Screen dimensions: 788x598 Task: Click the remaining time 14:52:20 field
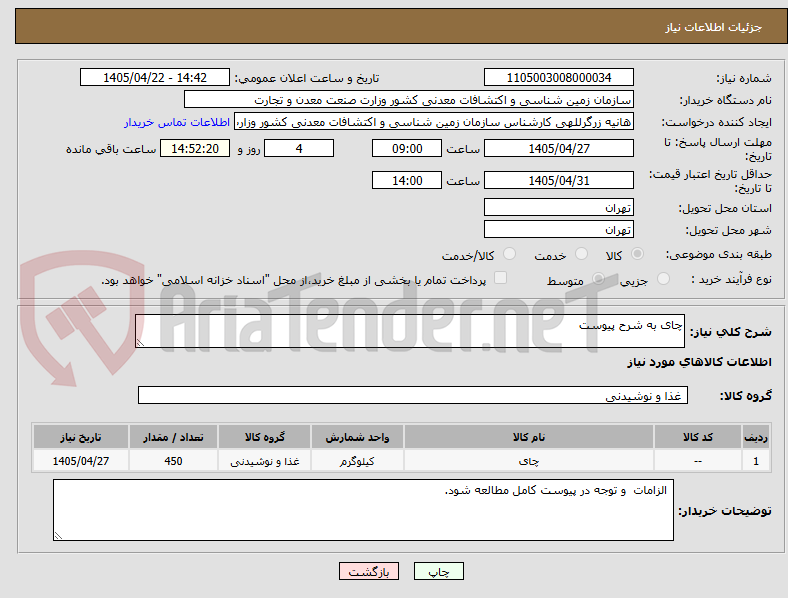tap(195, 148)
